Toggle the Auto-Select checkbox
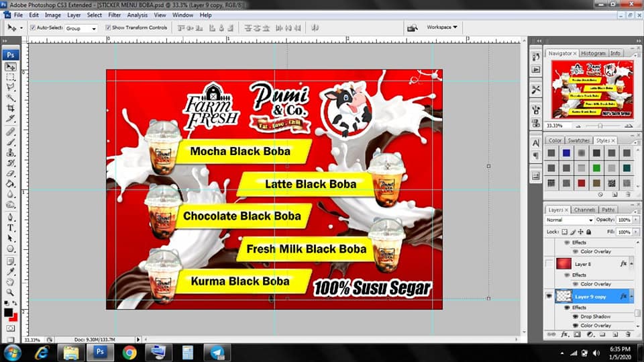Image resolution: width=644 pixels, height=362 pixels. [x=32, y=28]
